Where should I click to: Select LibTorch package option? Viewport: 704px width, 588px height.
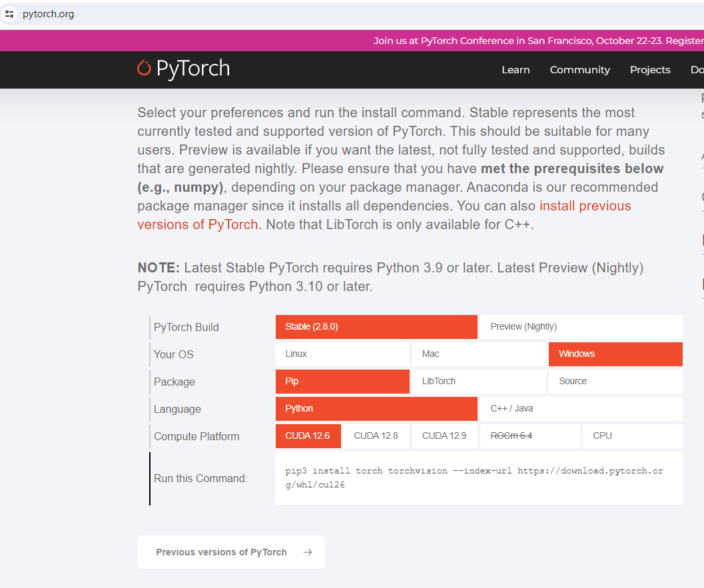[479, 382]
